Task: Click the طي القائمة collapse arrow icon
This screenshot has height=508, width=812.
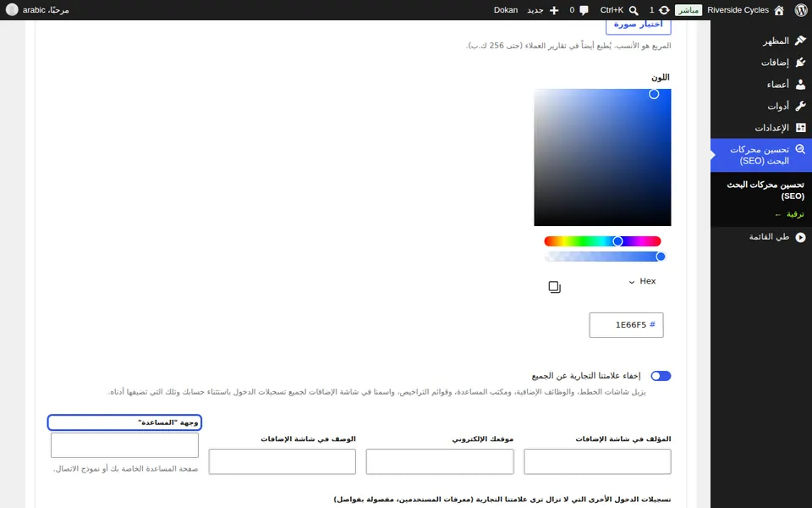Action: point(800,237)
